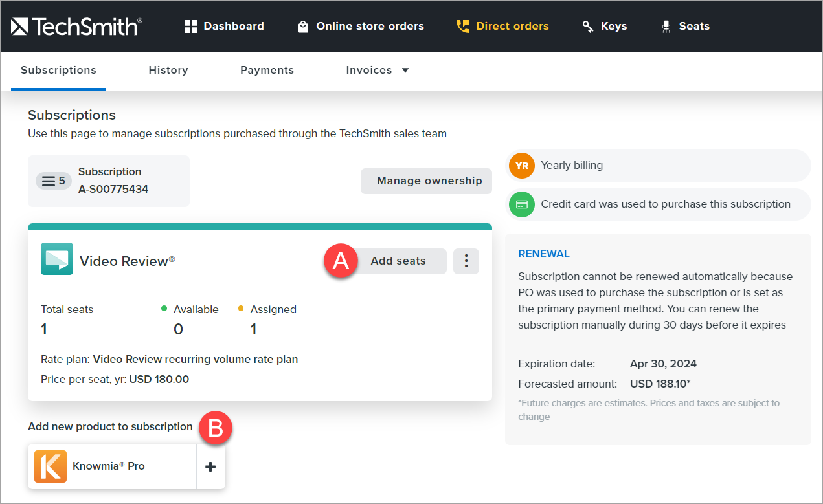The width and height of the screenshot is (823, 504).
Task: Switch to the Payments tab
Action: click(267, 70)
